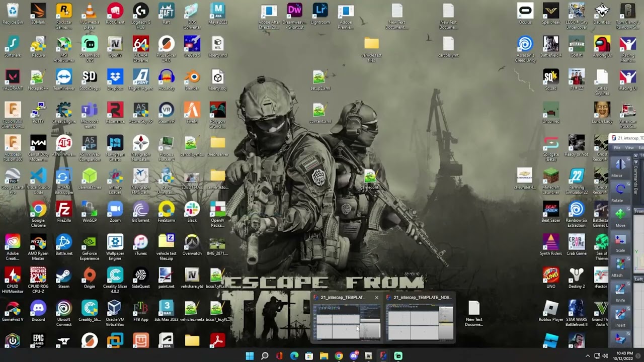Open the Recycle Bin desktop icon
Viewport: 644px width, 362px height.
[x=13, y=14]
